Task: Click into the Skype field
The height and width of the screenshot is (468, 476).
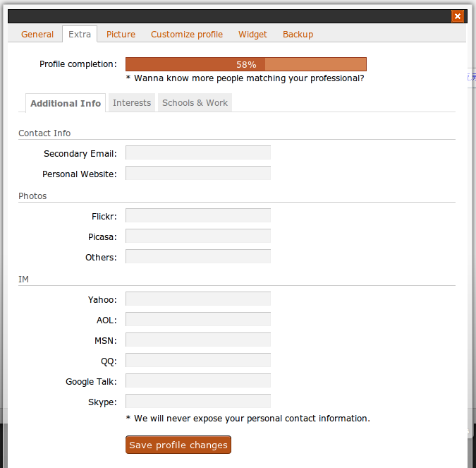Action: (x=198, y=402)
